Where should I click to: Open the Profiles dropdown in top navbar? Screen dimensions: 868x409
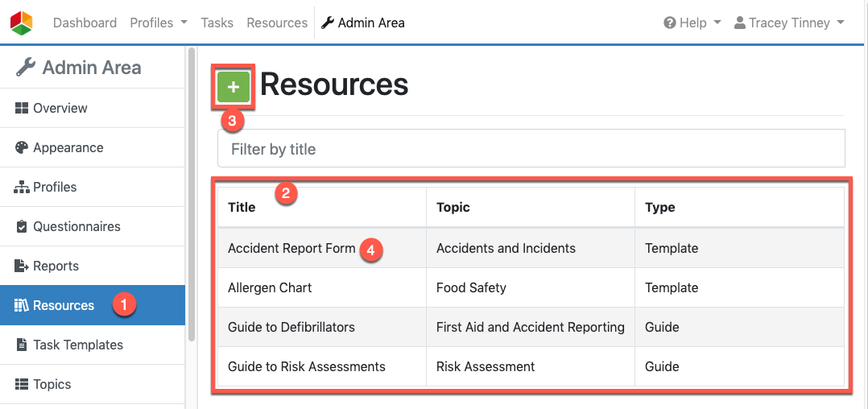(159, 23)
